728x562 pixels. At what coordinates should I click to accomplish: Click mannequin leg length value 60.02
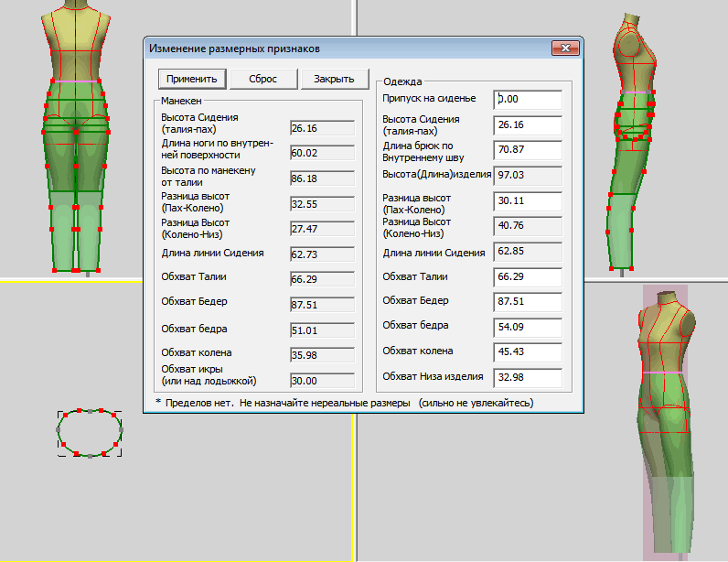pos(322,153)
